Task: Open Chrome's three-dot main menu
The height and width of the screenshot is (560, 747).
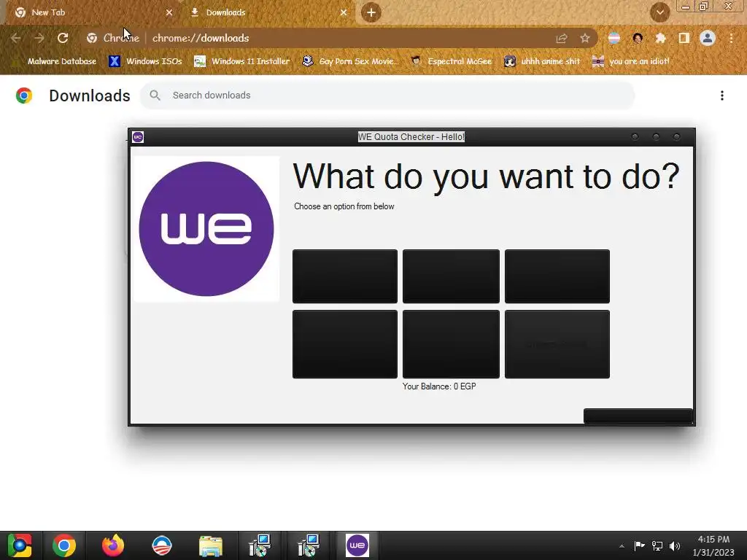Action: 731,38
